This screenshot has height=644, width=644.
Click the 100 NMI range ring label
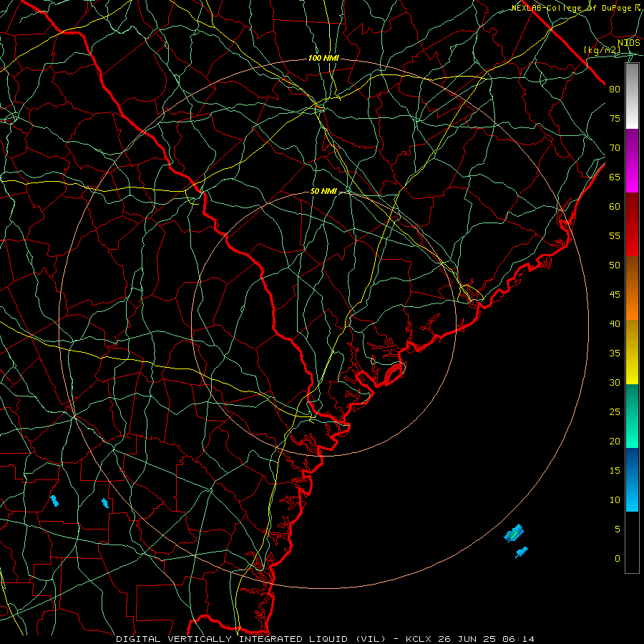click(323, 59)
